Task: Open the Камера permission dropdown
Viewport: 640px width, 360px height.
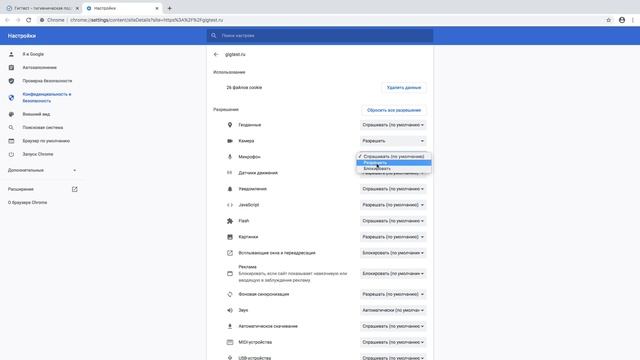Action: pyautogui.click(x=393, y=141)
